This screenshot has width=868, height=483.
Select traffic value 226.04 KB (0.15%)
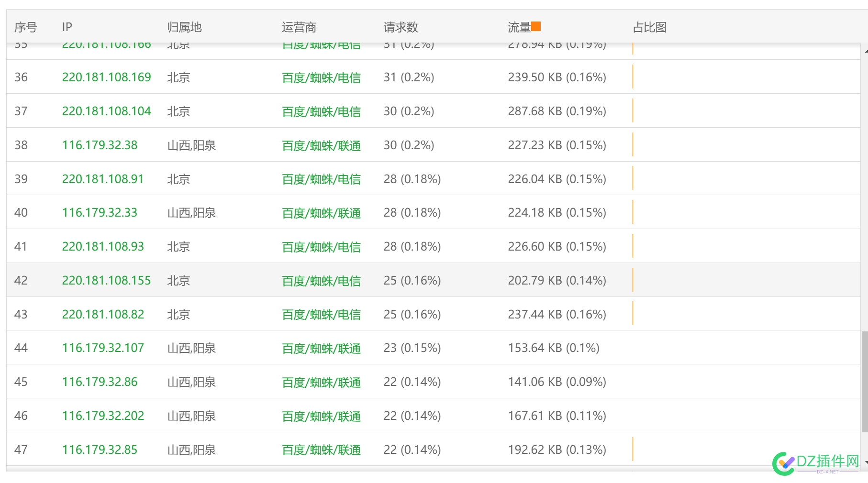coord(557,179)
